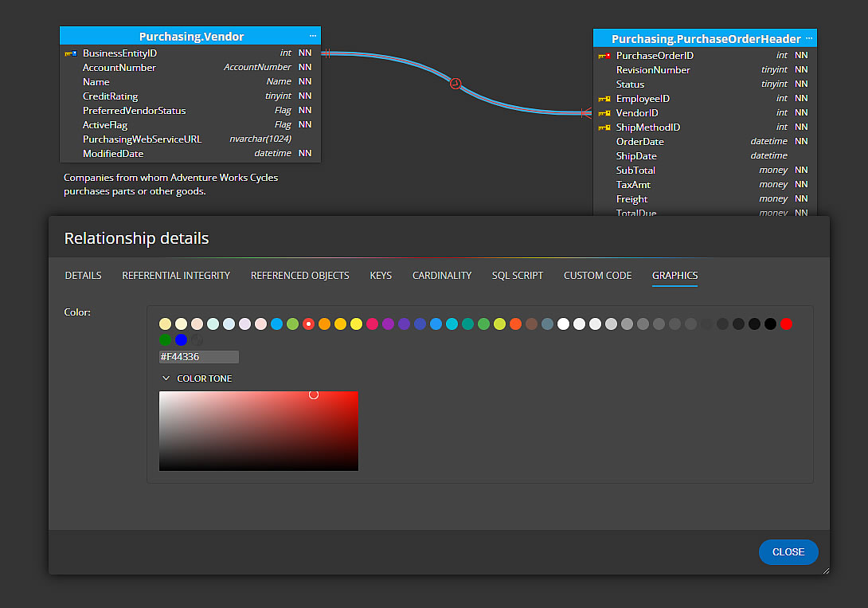Viewport: 868px width, 608px height.
Task: Click the foreign key icon beside ShipMethodID
Action: tap(603, 127)
